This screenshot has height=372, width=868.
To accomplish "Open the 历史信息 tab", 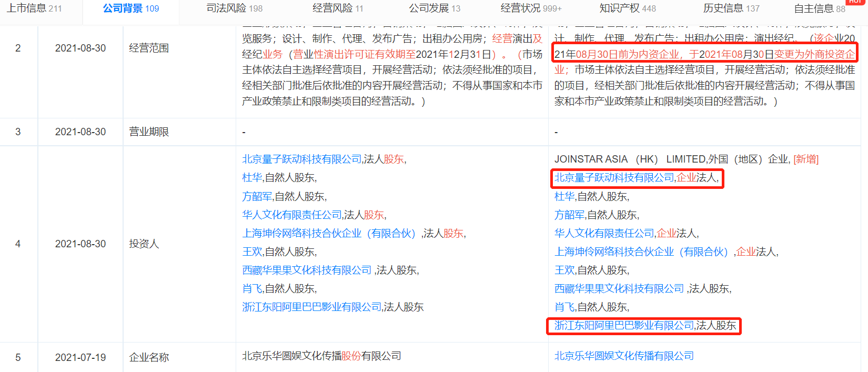I will click(731, 8).
